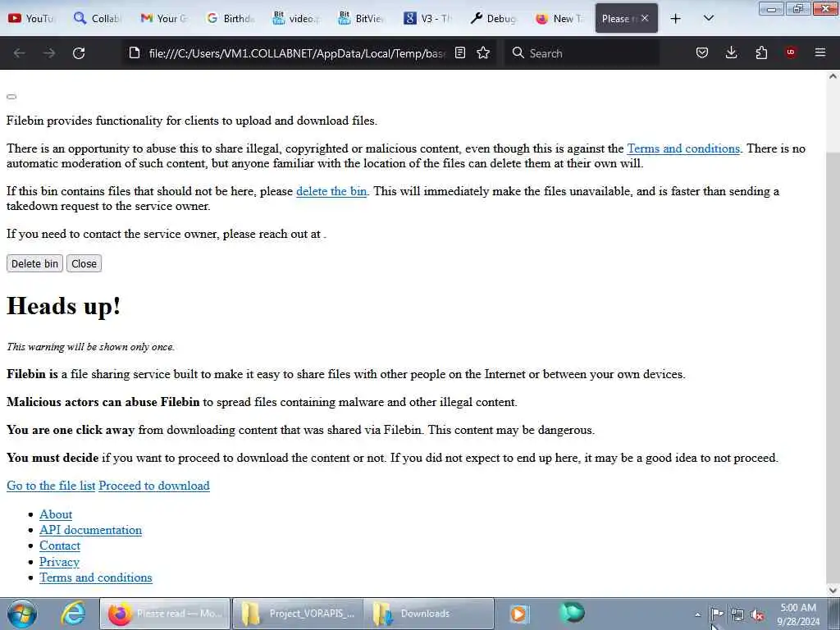The image size is (840, 630).
Task: Switch to Gmail tab
Action: coord(163,18)
